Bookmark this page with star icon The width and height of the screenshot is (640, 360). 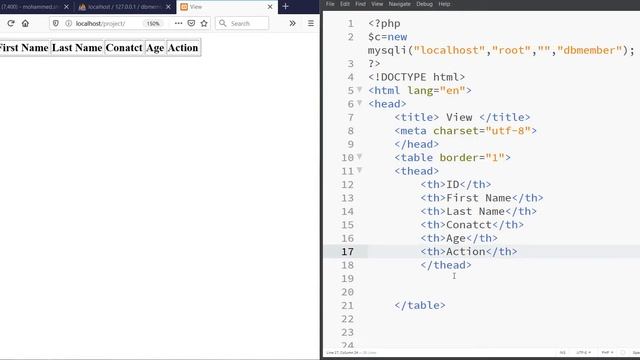[x=204, y=23]
